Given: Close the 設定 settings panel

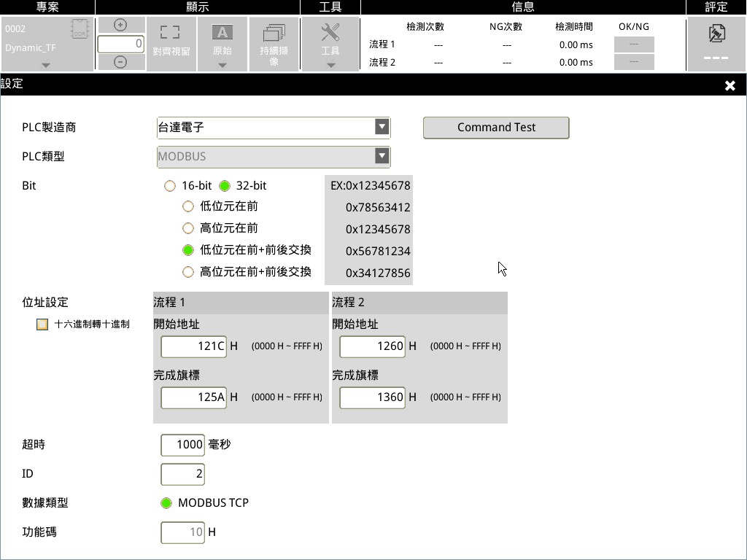Looking at the screenshot, I should [729, 85].
